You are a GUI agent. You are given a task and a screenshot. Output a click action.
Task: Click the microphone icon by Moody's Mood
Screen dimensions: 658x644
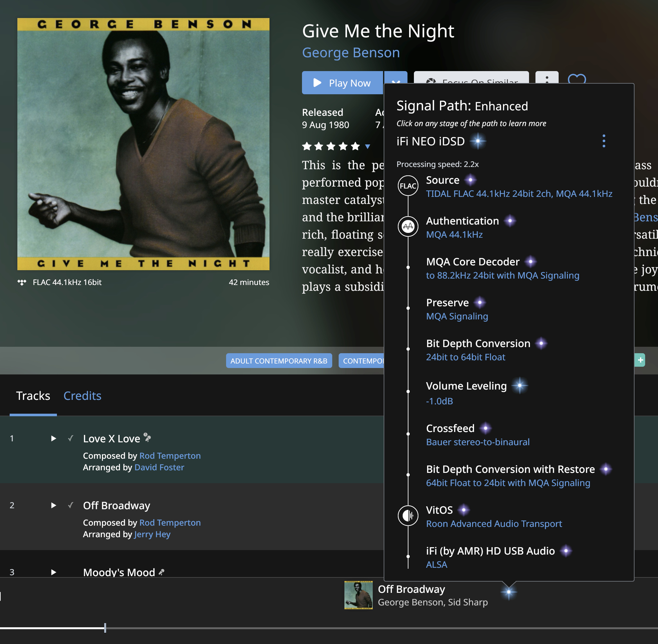[x=161, y=572]
